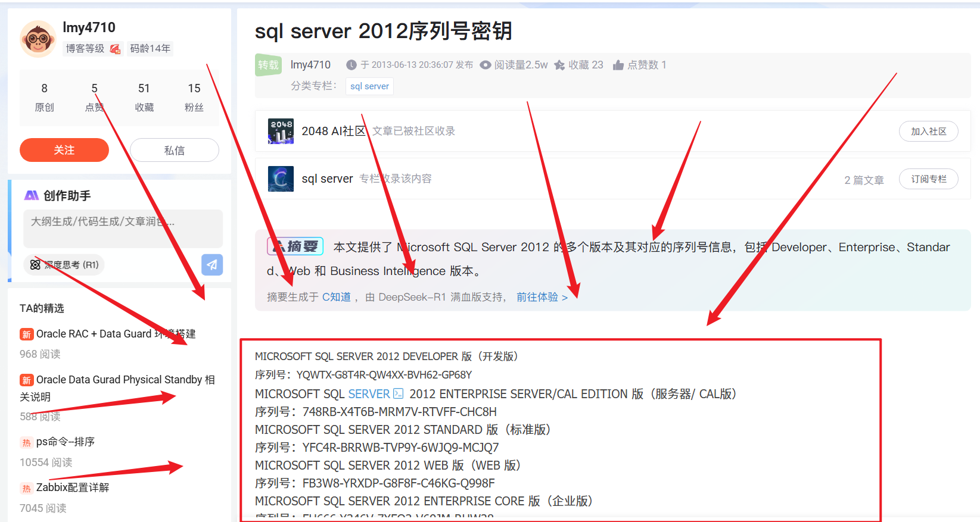Screen dimensions: 980x522
Task: Click the 摘要 summary badge
Action: (295, 246)
